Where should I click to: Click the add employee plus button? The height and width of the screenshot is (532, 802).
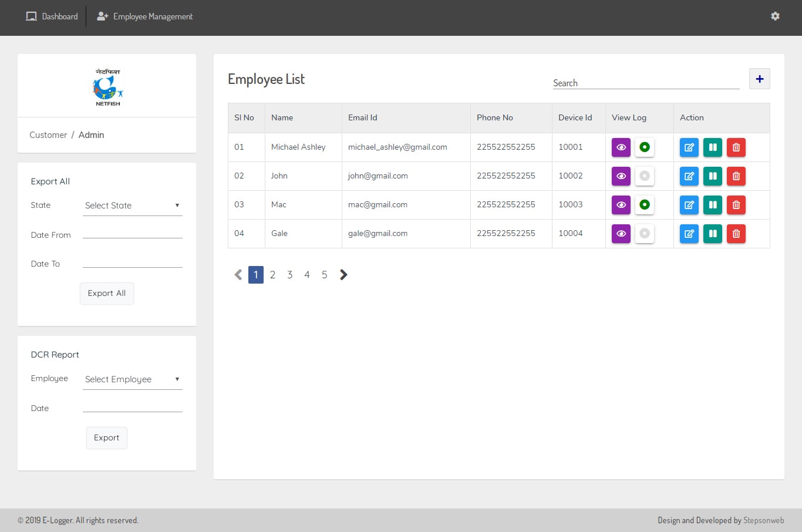(x=760, y=79)
